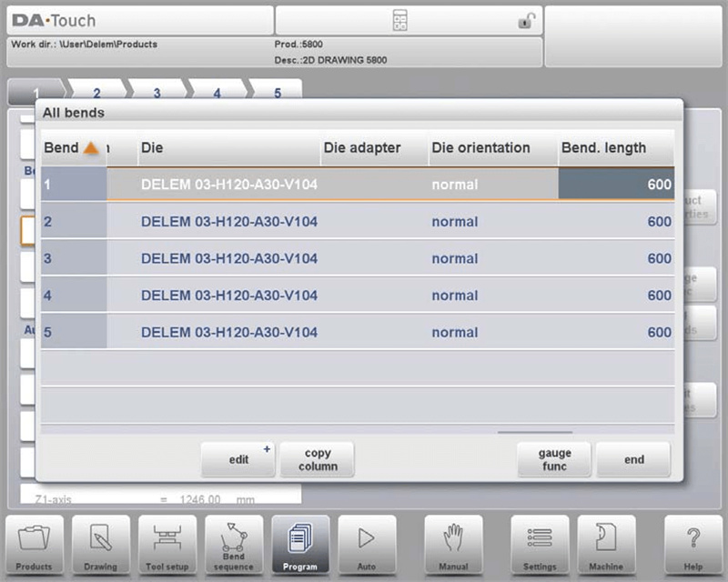
Task: Click the Bend. length column header
Action: (617, 148)
